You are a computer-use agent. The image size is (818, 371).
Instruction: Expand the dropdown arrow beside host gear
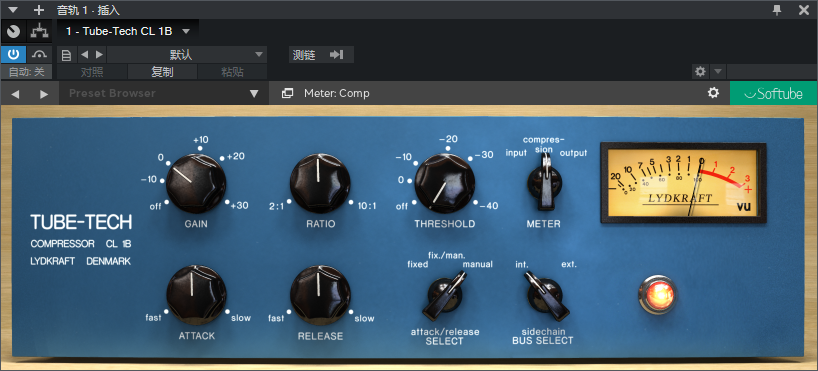pyautogui.click(x=718, y=71)
